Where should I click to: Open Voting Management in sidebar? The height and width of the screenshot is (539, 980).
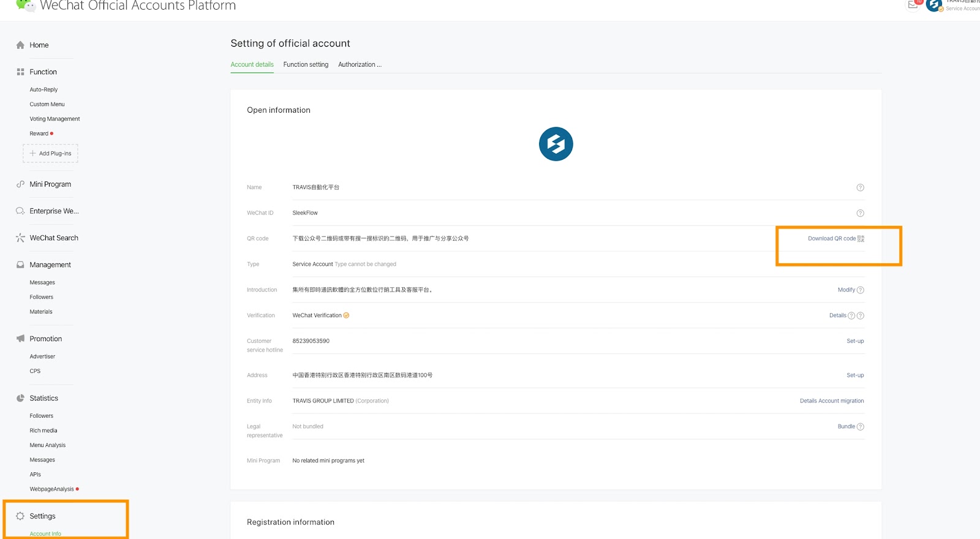tap(55, 119)
